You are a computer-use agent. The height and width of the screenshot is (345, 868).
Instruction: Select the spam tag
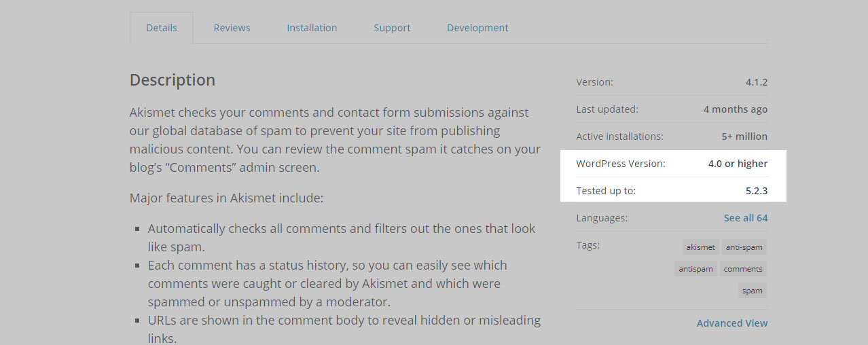pyautogui.click(x=753, y=291)
